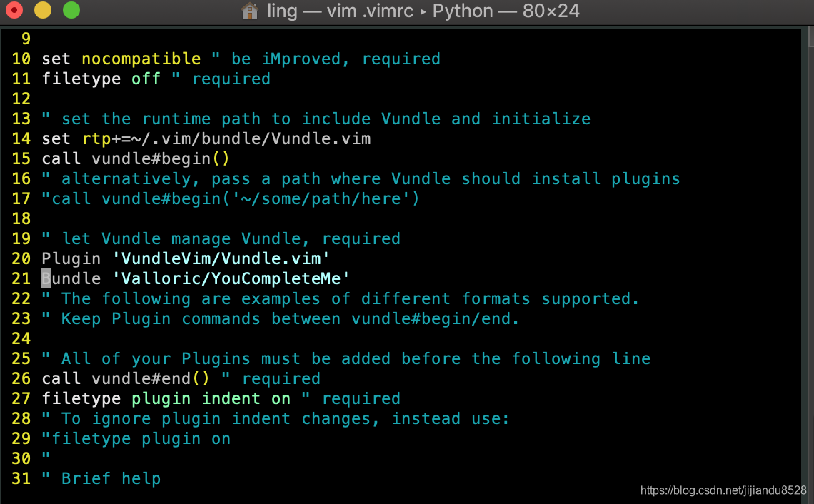Click 'filetype plugin indent on' line 27

click(166, 398)
